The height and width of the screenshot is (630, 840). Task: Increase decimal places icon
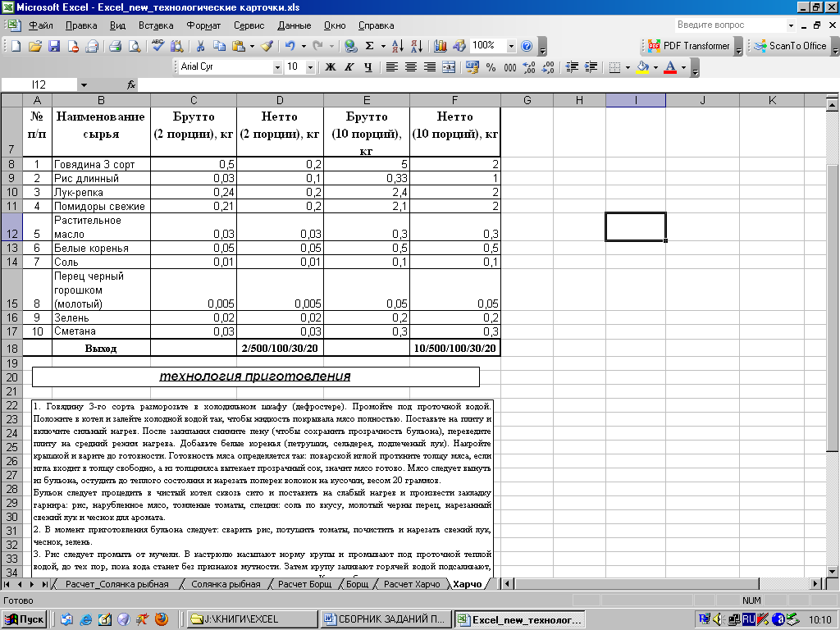click(529, 67)
